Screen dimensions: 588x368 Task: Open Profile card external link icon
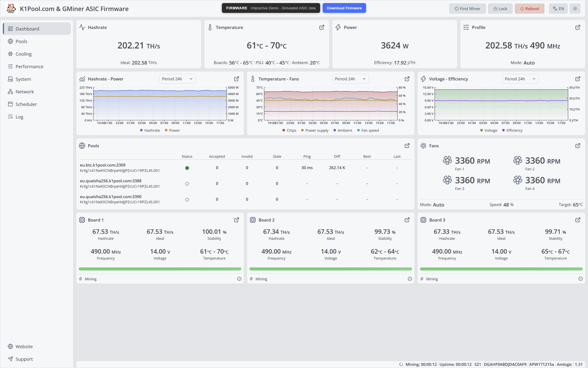click(x=578, y=27)
